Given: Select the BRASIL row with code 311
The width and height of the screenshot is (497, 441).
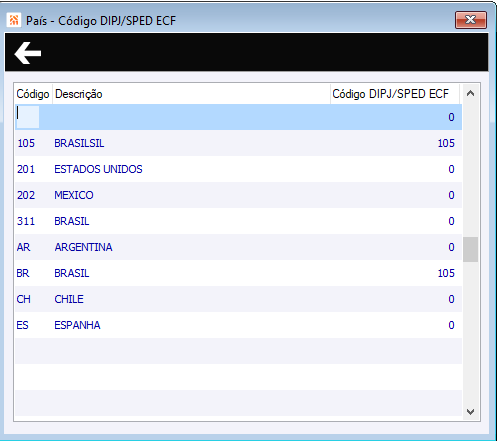Looking at the screenshot, I should (x=238, y=221).
